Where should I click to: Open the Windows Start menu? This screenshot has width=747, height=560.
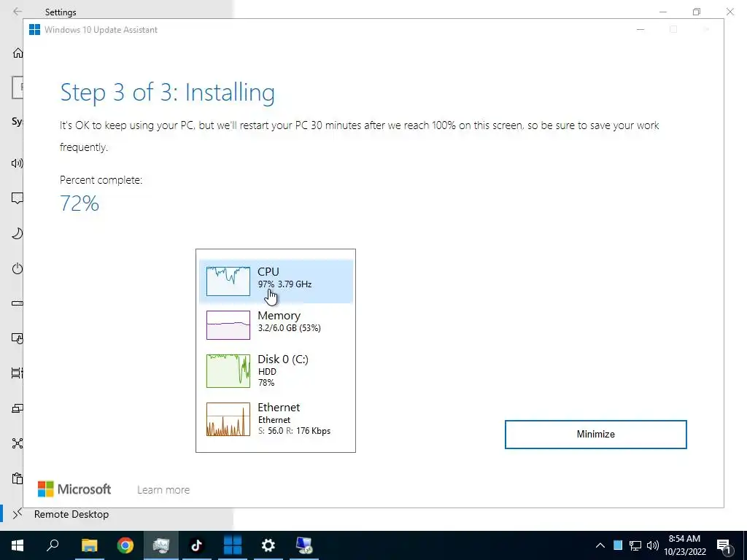tap(18, 545)
